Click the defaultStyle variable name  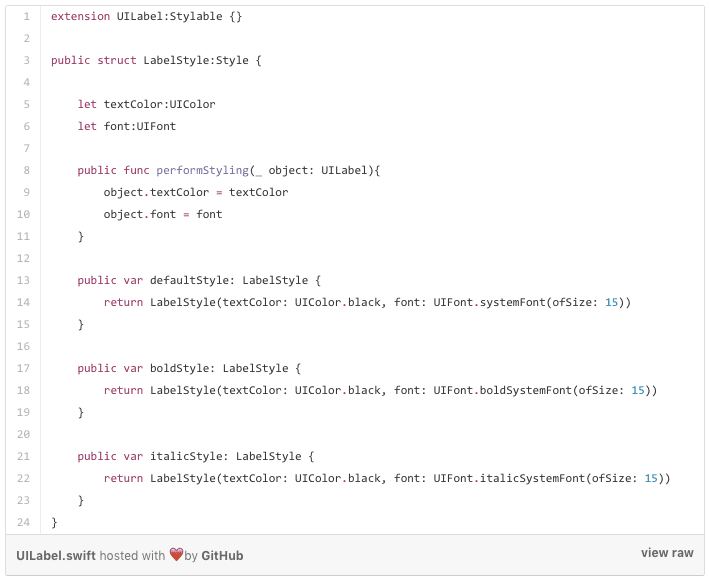point(189,280)
